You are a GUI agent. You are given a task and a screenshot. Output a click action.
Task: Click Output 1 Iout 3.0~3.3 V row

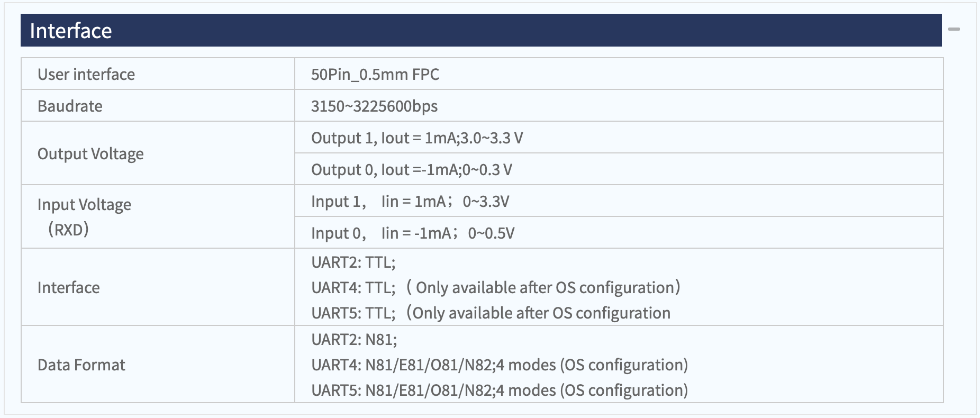coord(417,138)
